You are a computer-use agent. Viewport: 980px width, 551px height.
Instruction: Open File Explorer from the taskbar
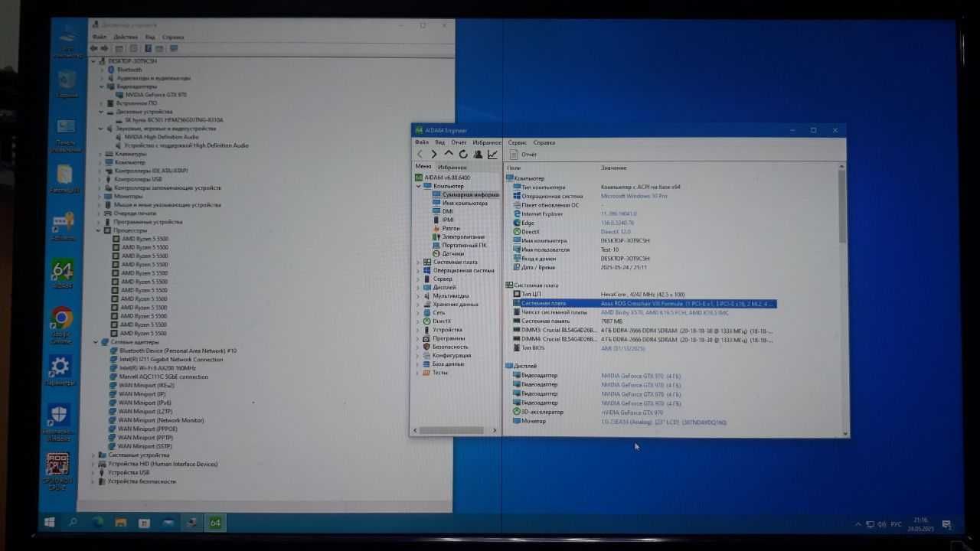(x=120, y=523)
